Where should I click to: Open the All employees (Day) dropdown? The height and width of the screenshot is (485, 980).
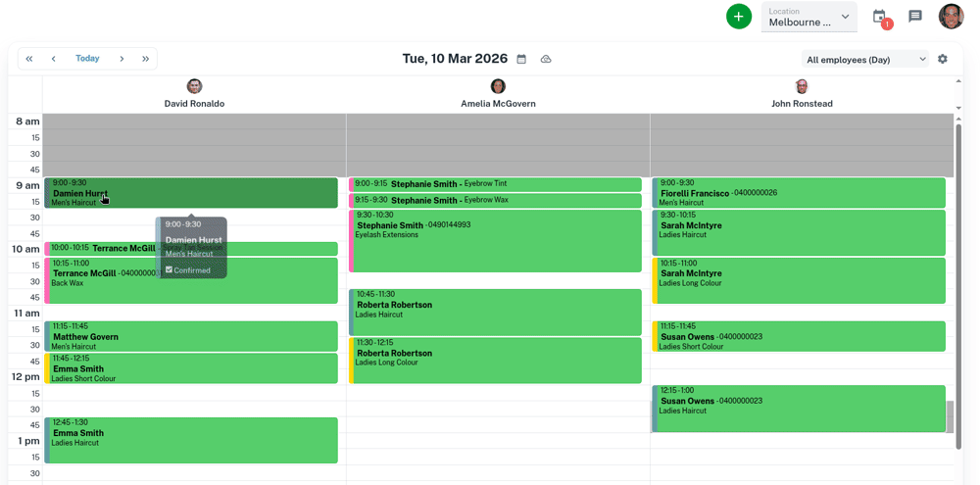(865, 60)
